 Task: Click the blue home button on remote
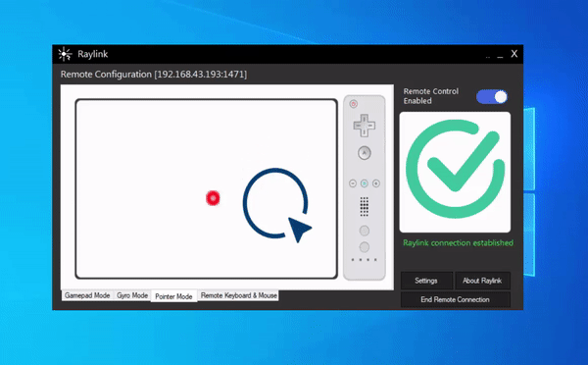coord(365,183)
